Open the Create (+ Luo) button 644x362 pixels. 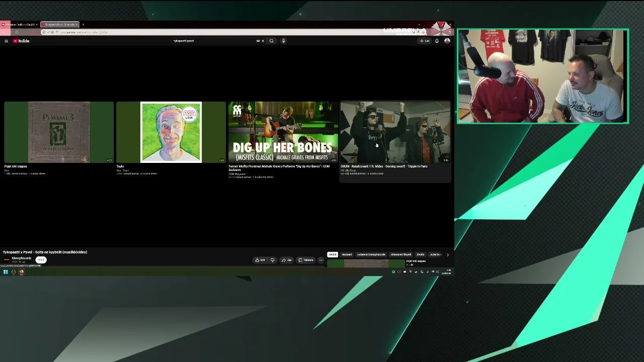coord(425,41)
